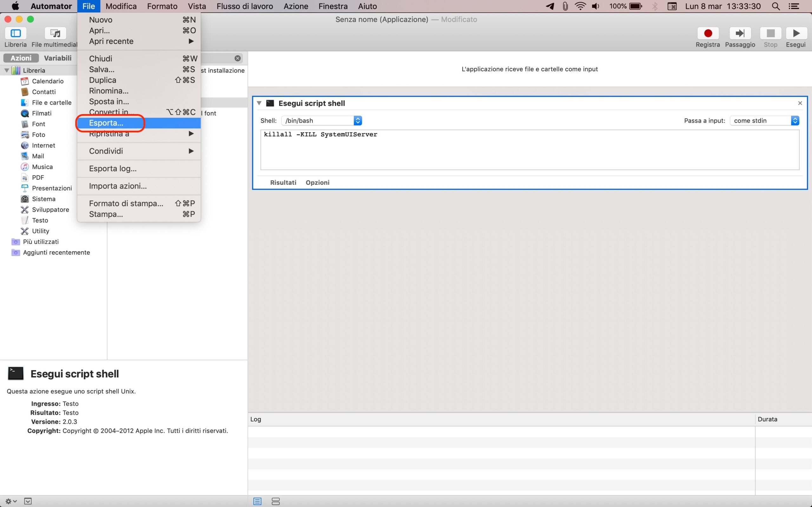Collapse the Libreria tree
The width and height of the screenshot is (812, 507).
pos(6,70)
